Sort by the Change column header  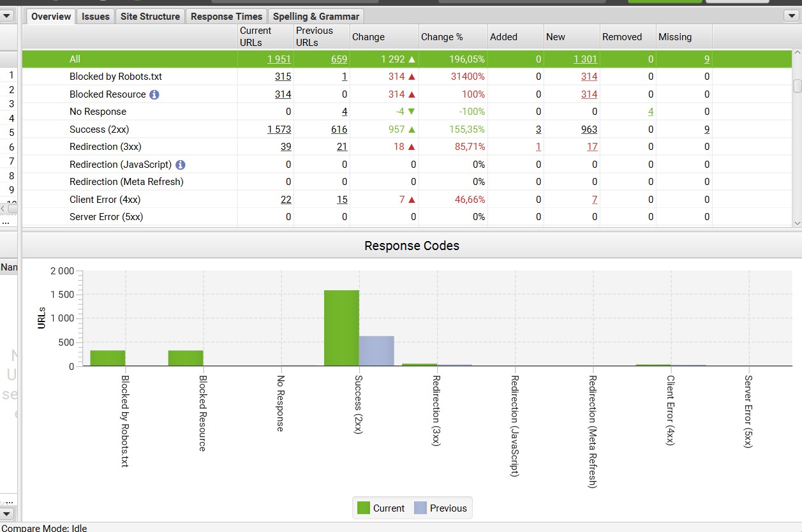click(x=384, y=36)
